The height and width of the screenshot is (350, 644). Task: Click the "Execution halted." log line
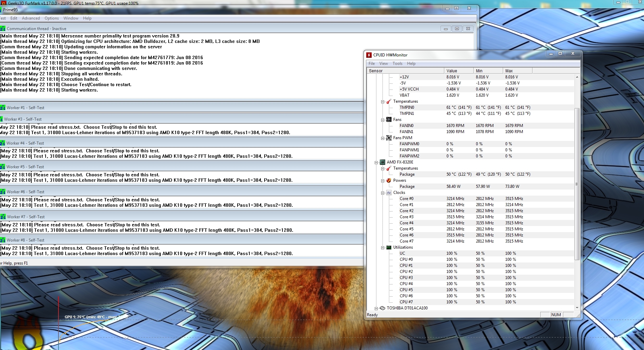click(49, 79)
